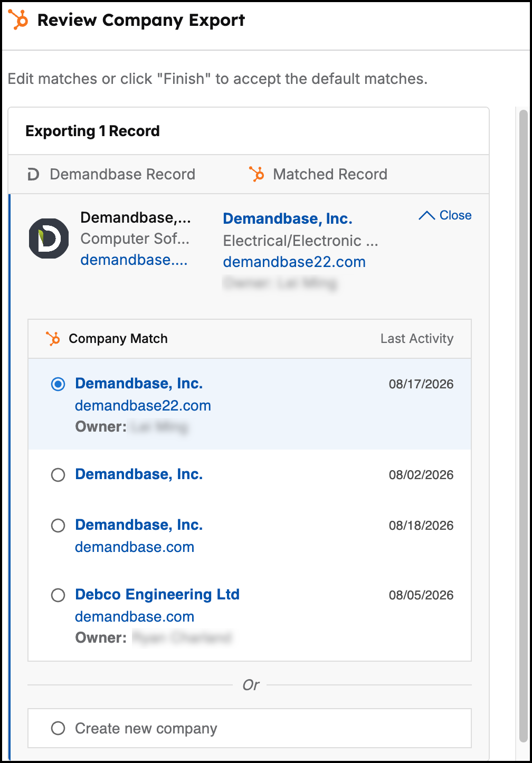The height and width of the screenshot is (763, 532).
Task: Open Demandbase, Inc. link dated 08/18/2026
Action: coord(139,524)
